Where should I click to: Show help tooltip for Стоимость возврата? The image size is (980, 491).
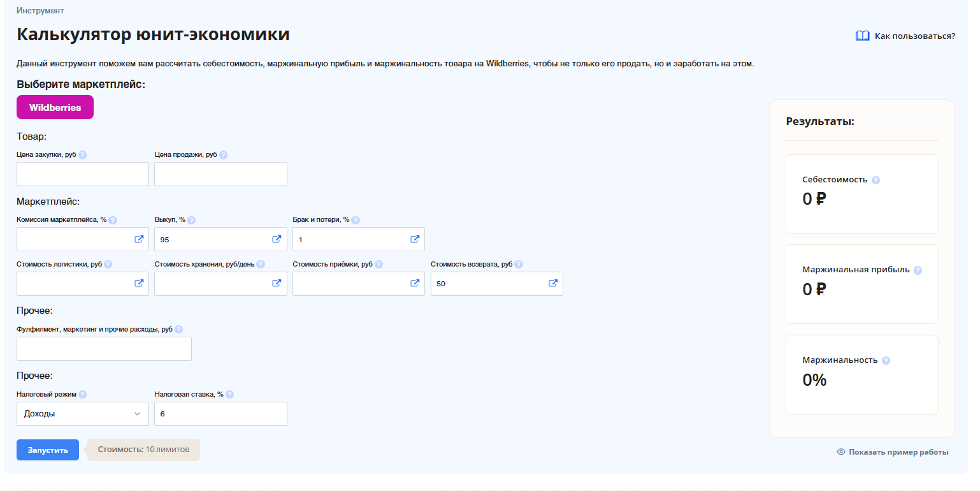(x=519, y=265)
